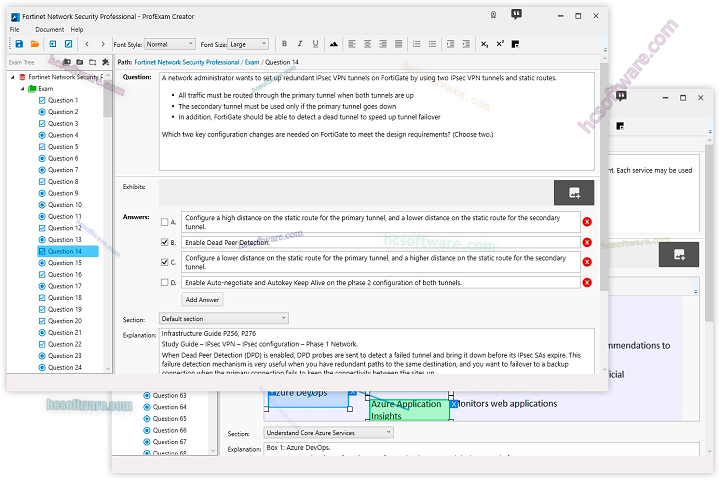Check answer D checkbox

(x=164, y=282)
